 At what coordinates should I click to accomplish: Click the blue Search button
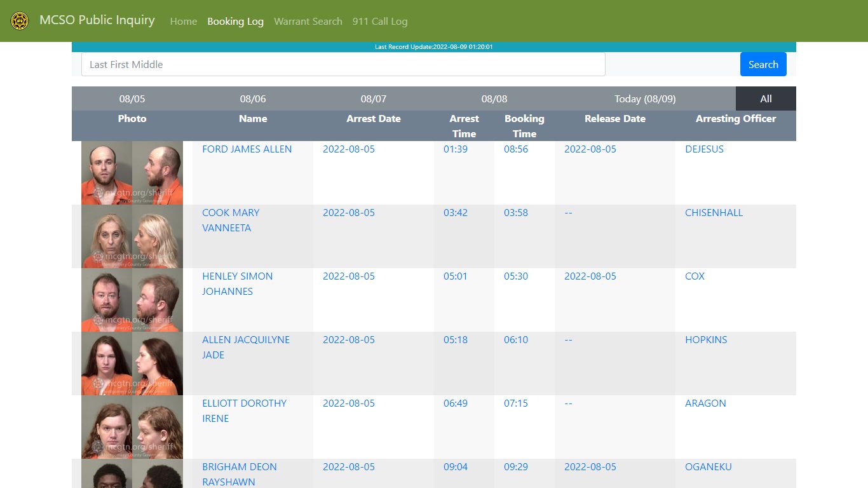pyautogui.click(x=763, y=64)
